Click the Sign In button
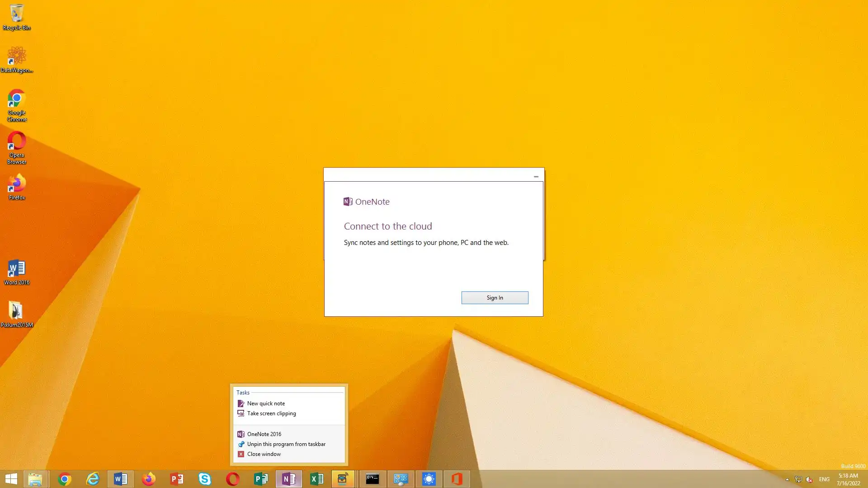 pos(495,298)
